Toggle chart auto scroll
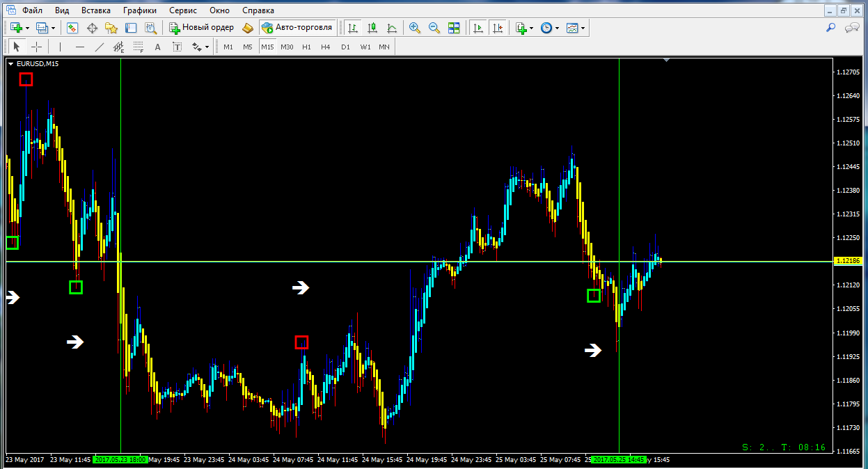868x469 pixels. point(478,28)
